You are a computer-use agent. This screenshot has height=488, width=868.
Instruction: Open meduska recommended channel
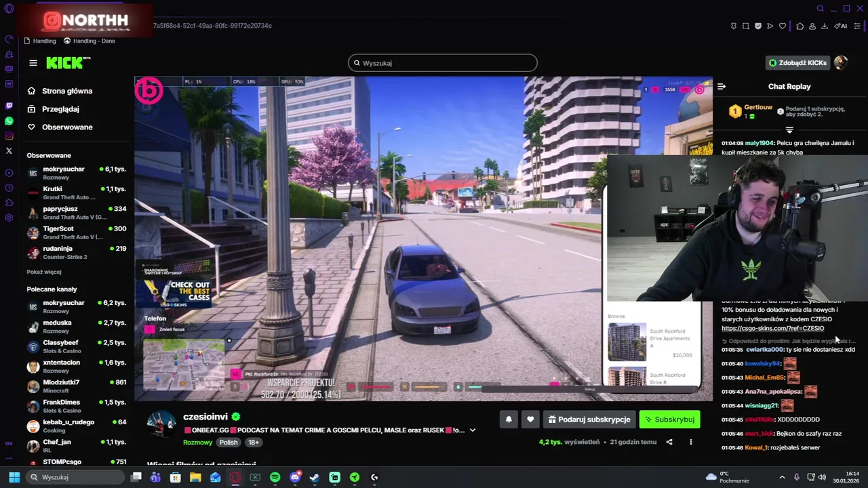click(77, 327)
